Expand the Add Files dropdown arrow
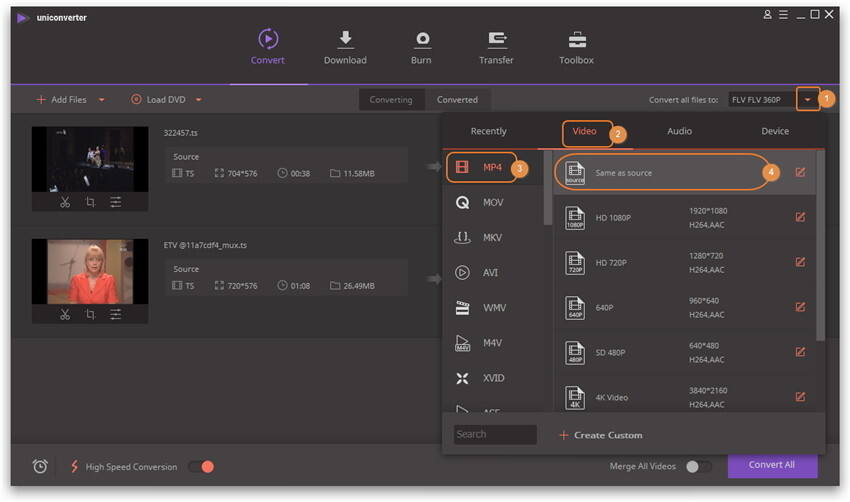The height and width of the screenshot is (502, 850). point(101,100)
